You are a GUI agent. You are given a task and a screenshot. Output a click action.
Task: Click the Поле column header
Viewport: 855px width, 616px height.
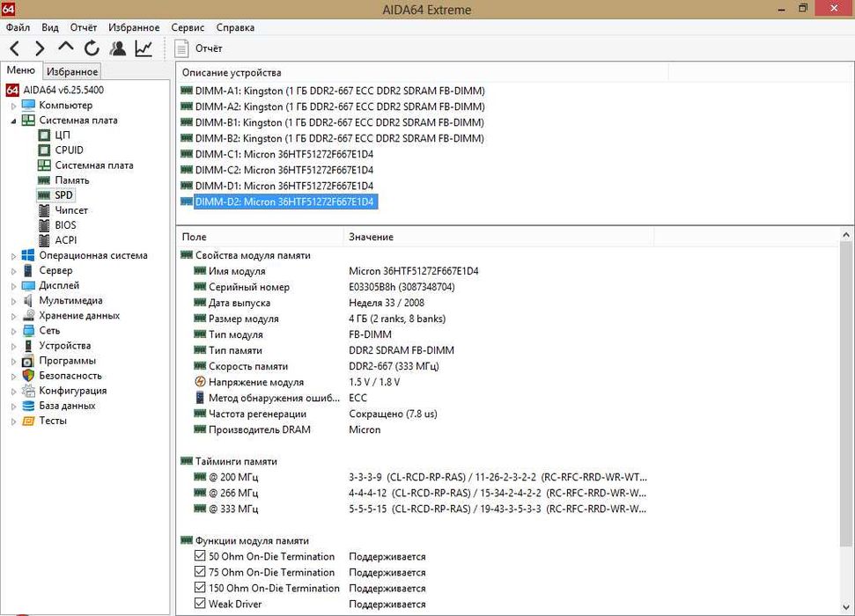click(x=260, y=237)
